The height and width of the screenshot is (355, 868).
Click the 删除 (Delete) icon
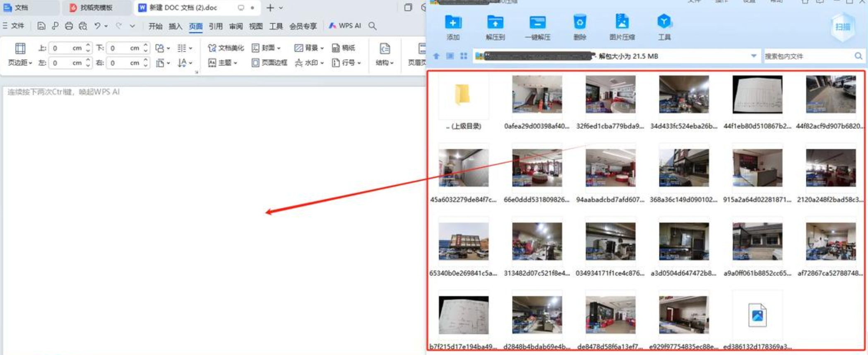click(x=579, y=22)
